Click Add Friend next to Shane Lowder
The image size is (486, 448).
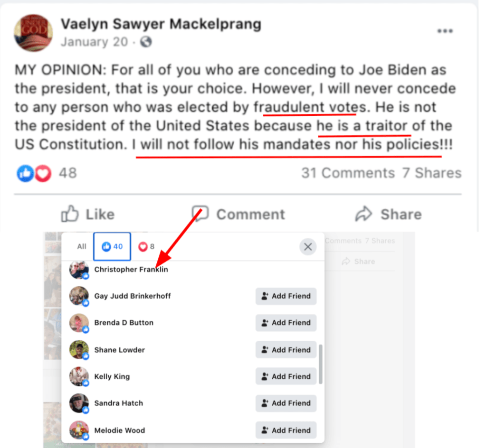[x=286, y=350]
